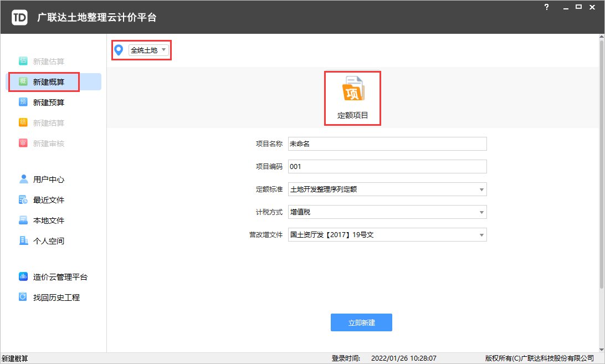Click the 立即新建 button

click(x=361, y=322)
